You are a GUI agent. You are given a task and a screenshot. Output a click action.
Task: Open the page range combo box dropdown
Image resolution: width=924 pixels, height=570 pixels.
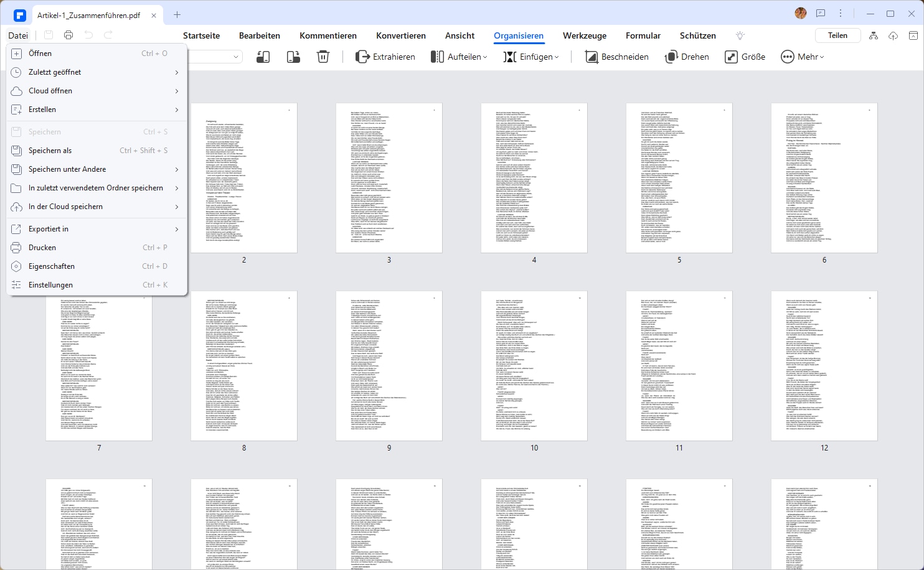point(236,57)
